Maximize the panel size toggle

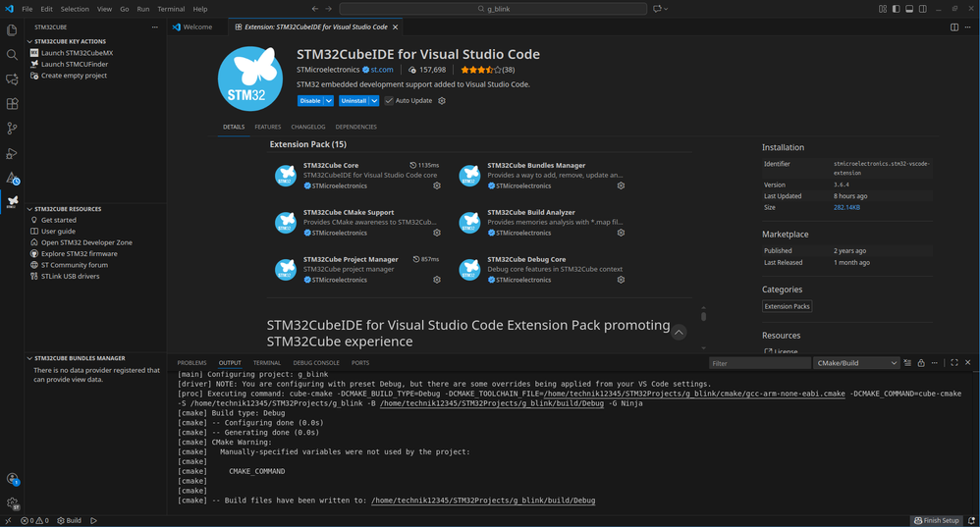954,363
